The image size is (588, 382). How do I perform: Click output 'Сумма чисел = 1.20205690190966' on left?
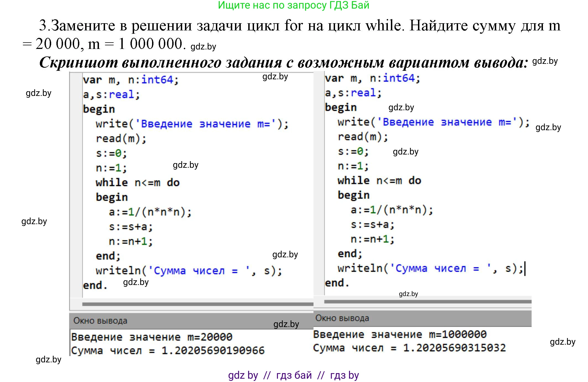point(168,350)
